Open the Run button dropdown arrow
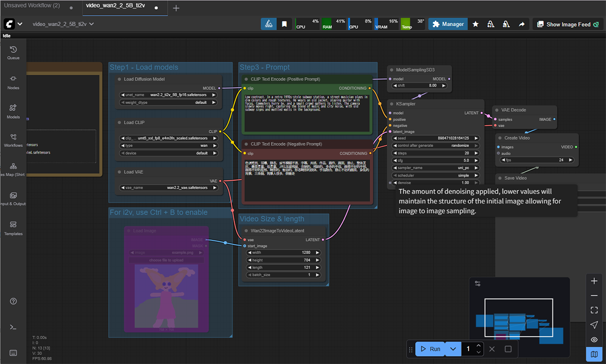This screenshot has height=364, width=606. tap(453, 349)
